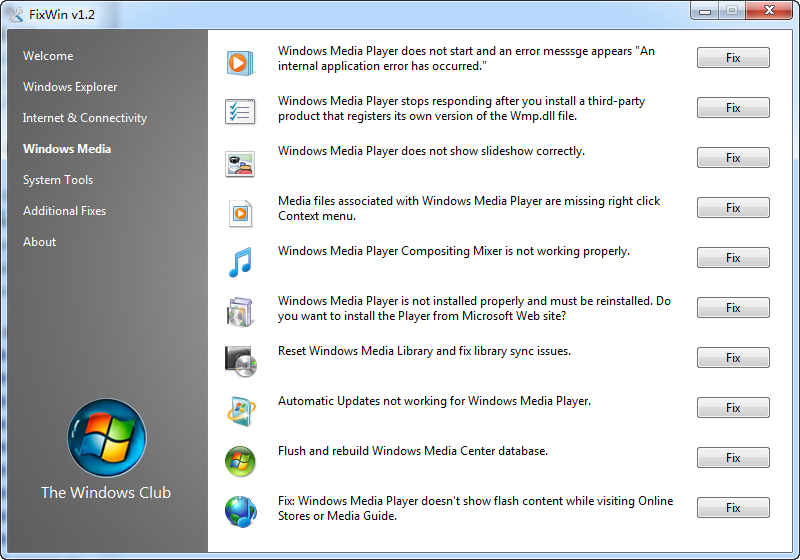Click the green Windows Media Center icon
The image size is (800, 560).
[240, 461]
